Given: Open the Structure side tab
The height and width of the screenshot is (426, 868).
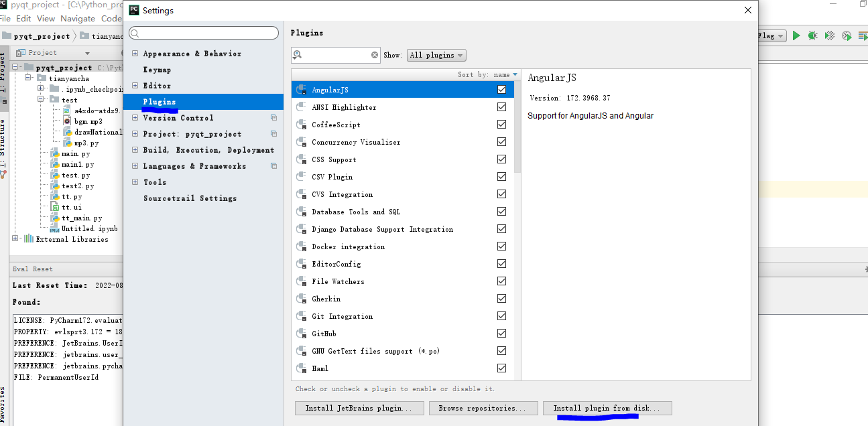Looking at the screenshot, I should tap(3, 143).
